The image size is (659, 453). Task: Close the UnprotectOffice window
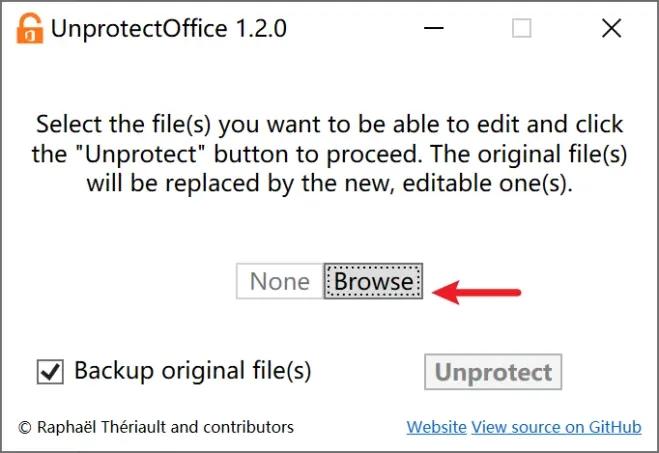click(611, 29)
